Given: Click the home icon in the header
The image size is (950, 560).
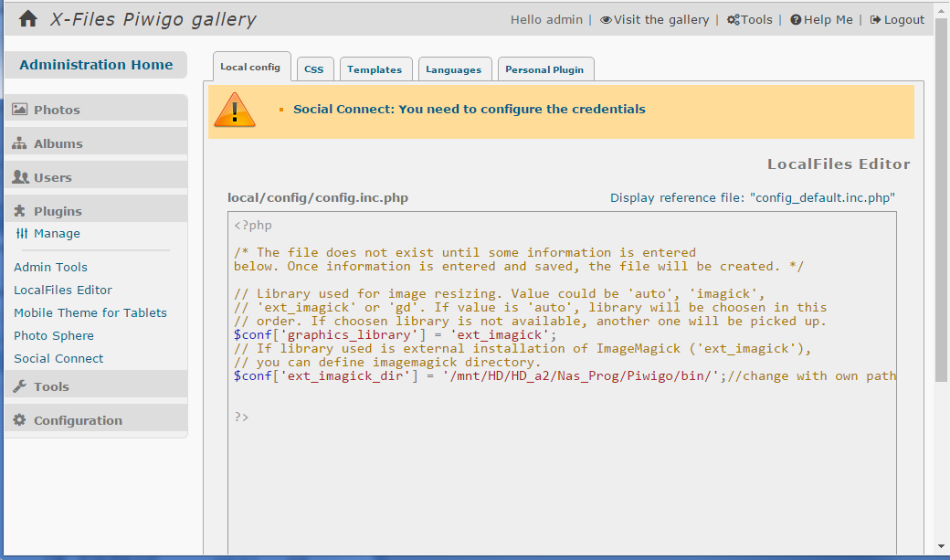Looking at the screenshot, I should coord(28,19).
